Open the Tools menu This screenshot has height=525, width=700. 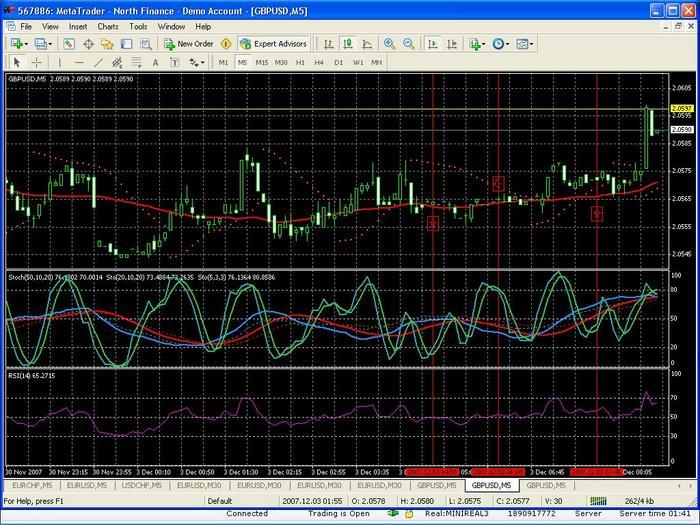[138, 27]
